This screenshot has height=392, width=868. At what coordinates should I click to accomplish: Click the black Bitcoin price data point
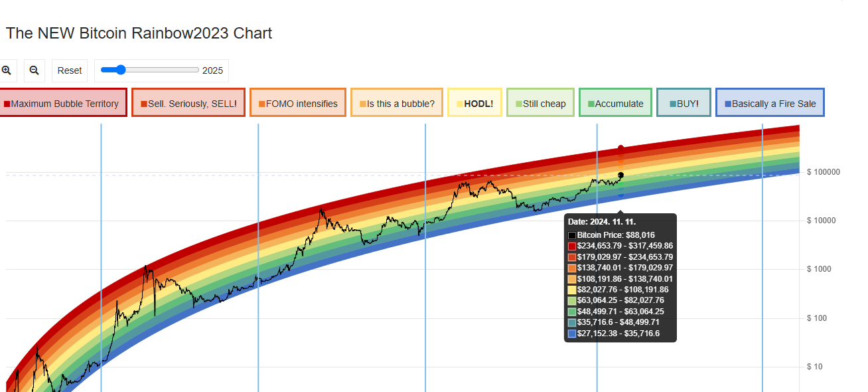[x=620, y=175]
